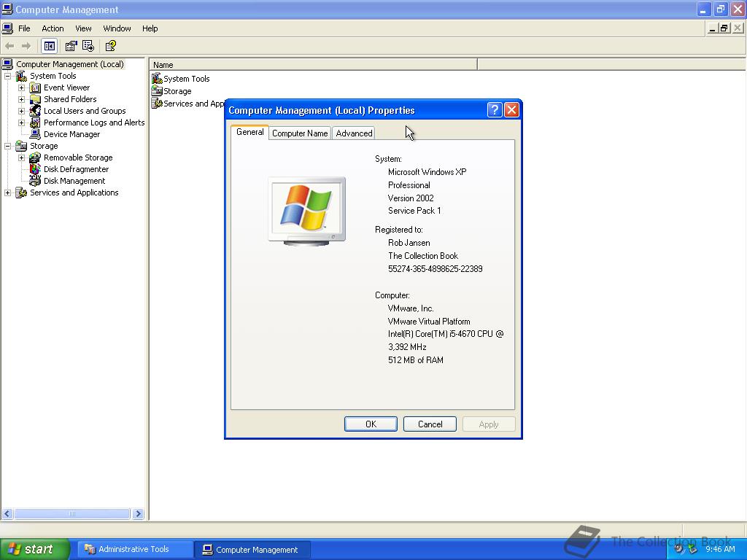Select Disk Management label in the tree

(x=74, y=181)
